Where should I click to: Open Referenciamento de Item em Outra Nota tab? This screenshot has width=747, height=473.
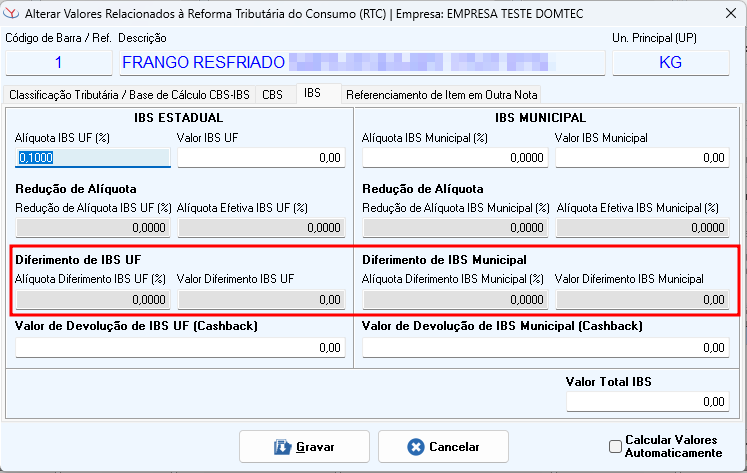441,95
